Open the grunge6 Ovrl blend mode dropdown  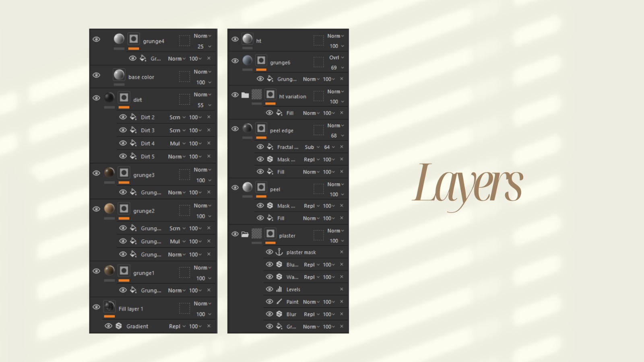click(336, 58)
